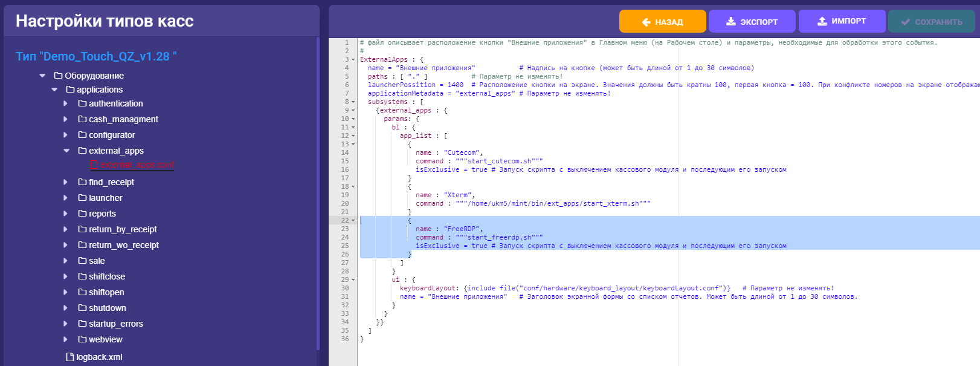The width and height of the screenshot is (980, 366).
Task: Open the sale folder in tree
Action: (x=97, y=261)
